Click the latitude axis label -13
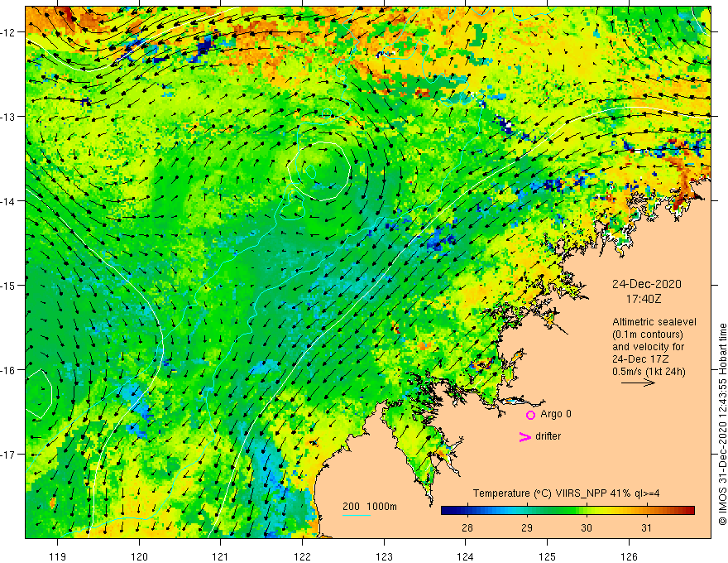Screen dimensions: 728x563 tap(9, 117)
